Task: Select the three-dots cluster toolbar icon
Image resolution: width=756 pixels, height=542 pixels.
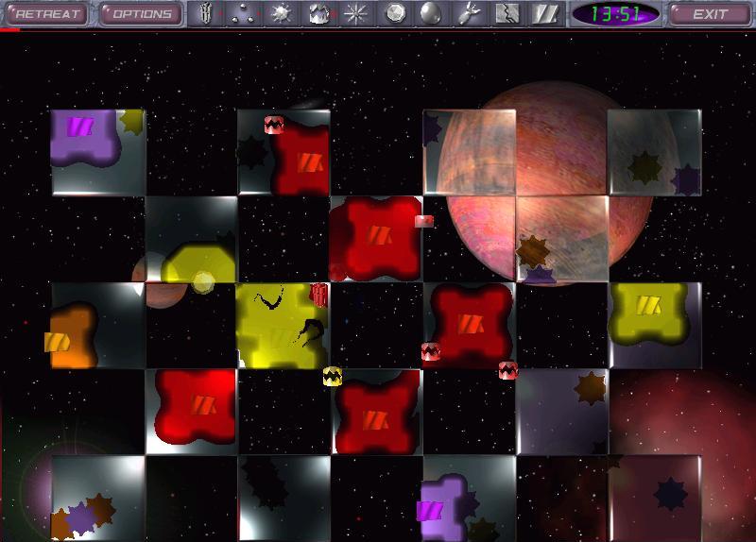Action: pyautogui.click(x=242, y=14)
